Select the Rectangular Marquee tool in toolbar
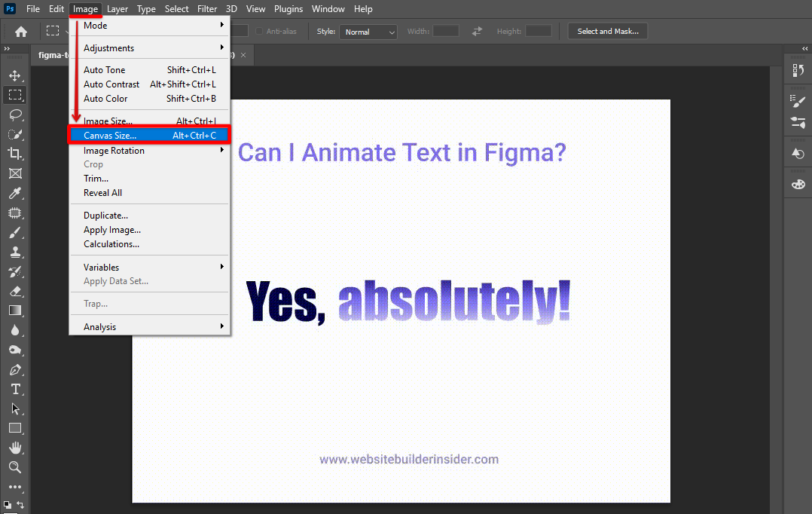 pos(15,95)
